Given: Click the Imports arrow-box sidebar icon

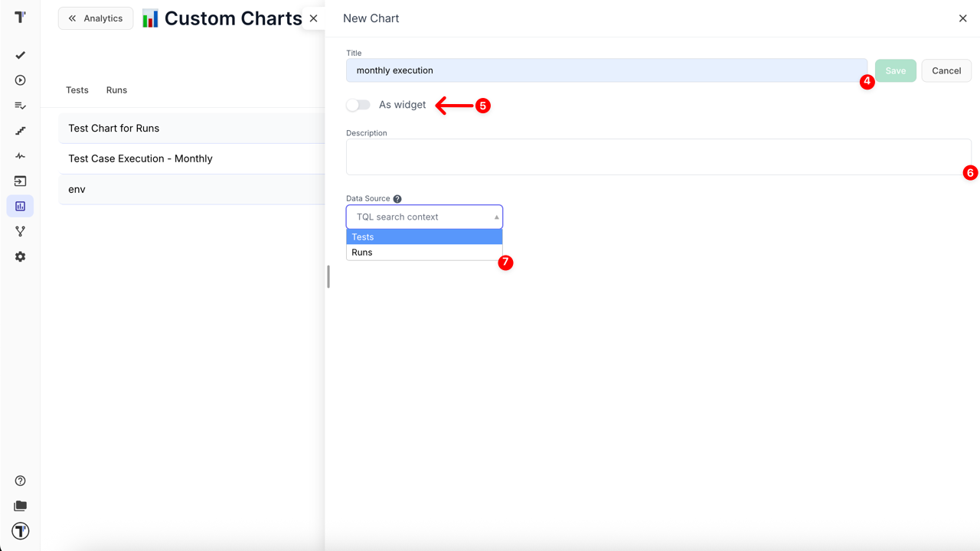Looking at the screenshot, I should (21, 181).
